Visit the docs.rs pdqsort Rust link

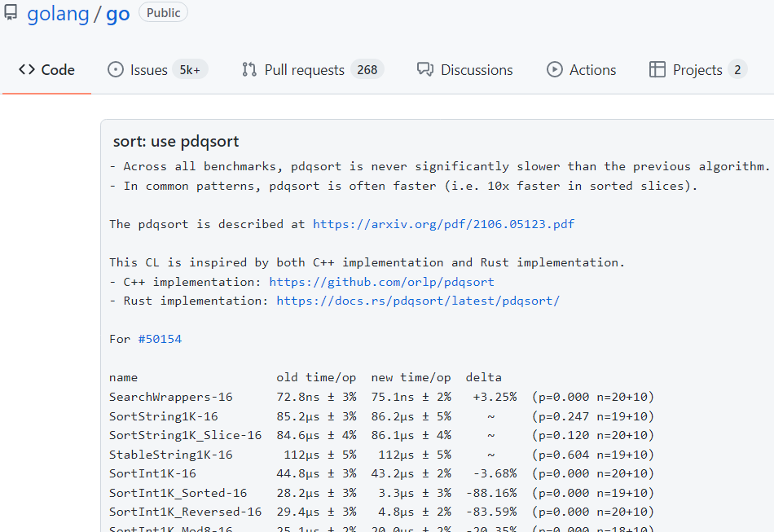point(418,301)
